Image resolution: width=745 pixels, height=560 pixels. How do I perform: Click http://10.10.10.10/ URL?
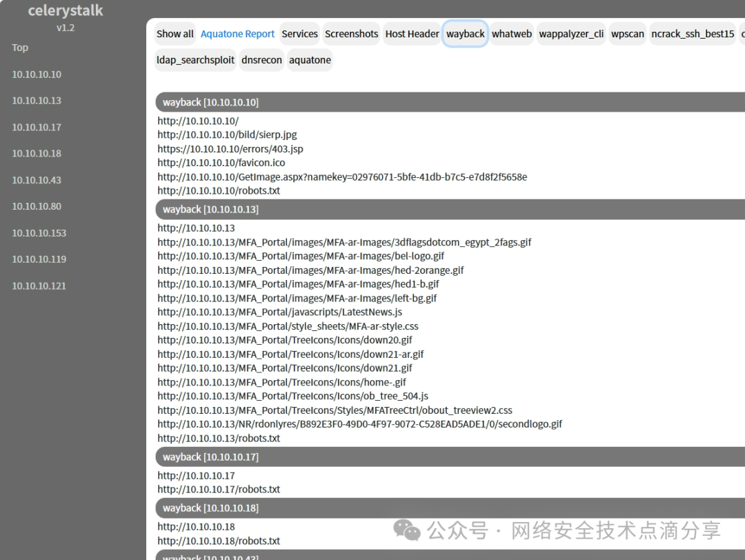[x=198, y=121]
